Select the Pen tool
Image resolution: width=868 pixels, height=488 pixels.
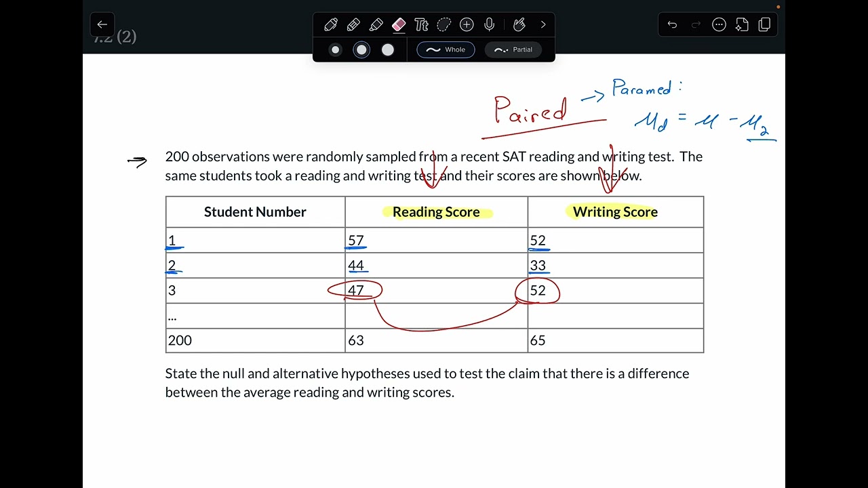pyautogui.click(x=331, y=25)
